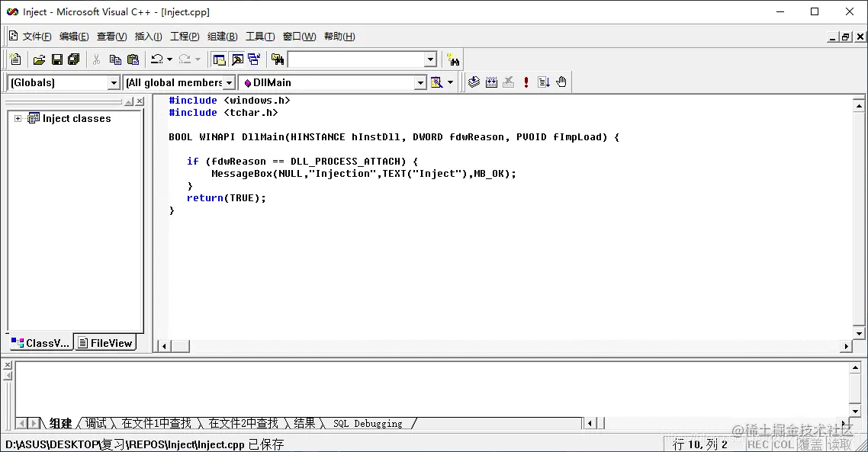Click the editor horizontal scrollbar left arrow

click(x=164, y=346)
